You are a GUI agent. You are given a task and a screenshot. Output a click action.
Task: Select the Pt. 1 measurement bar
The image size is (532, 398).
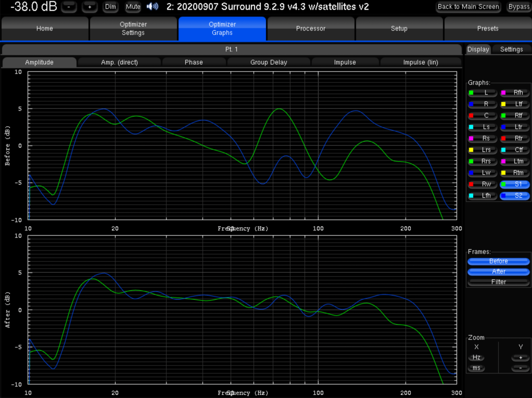point(232,49)
